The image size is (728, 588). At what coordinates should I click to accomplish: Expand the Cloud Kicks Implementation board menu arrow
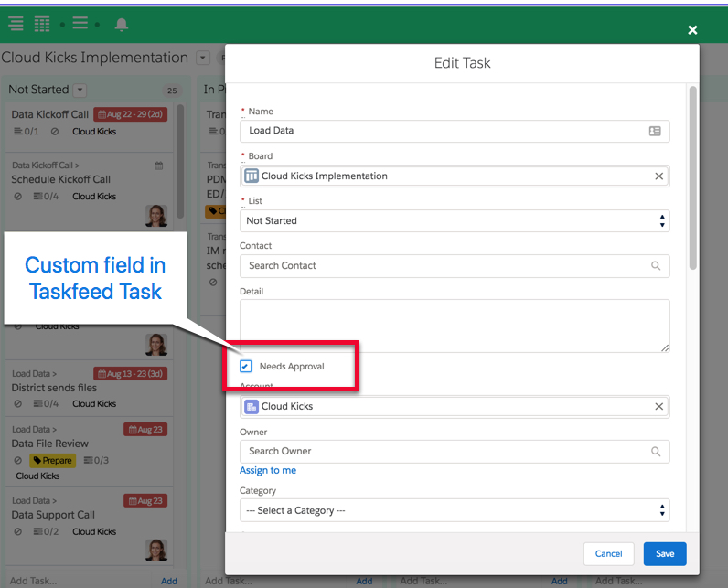point(202,58)
